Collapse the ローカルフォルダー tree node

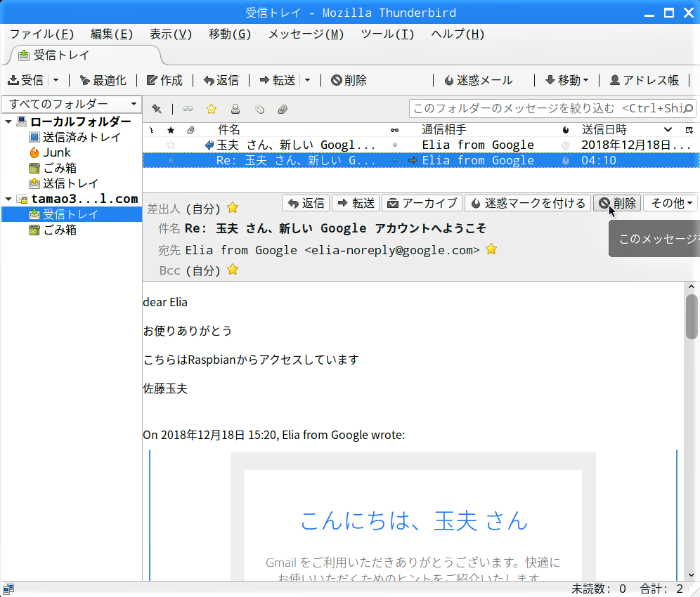click(8, 122)
